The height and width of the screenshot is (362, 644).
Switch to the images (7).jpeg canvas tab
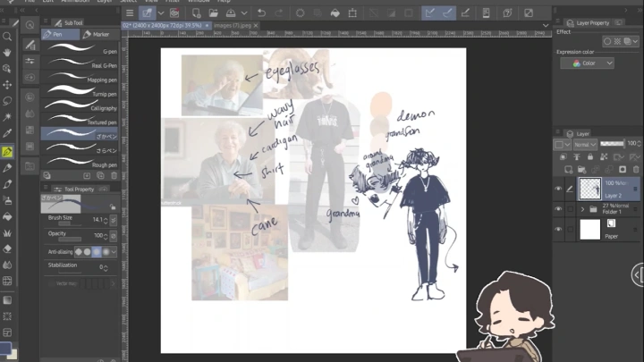[x=233, y=25]
